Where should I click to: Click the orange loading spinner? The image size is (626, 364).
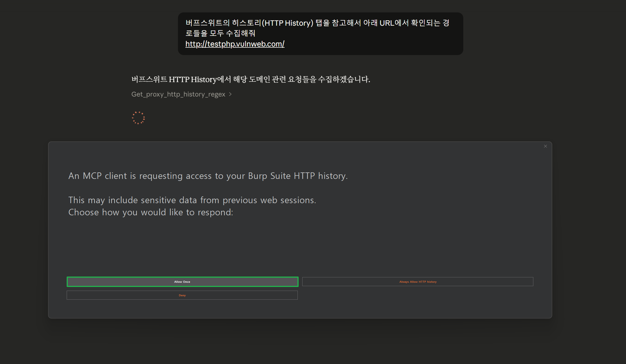(x=138, y=118)
